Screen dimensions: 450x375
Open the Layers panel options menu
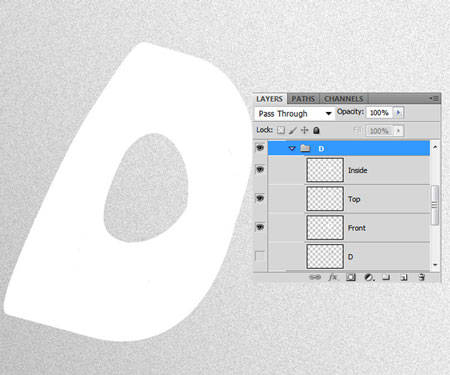click(435, 98)
